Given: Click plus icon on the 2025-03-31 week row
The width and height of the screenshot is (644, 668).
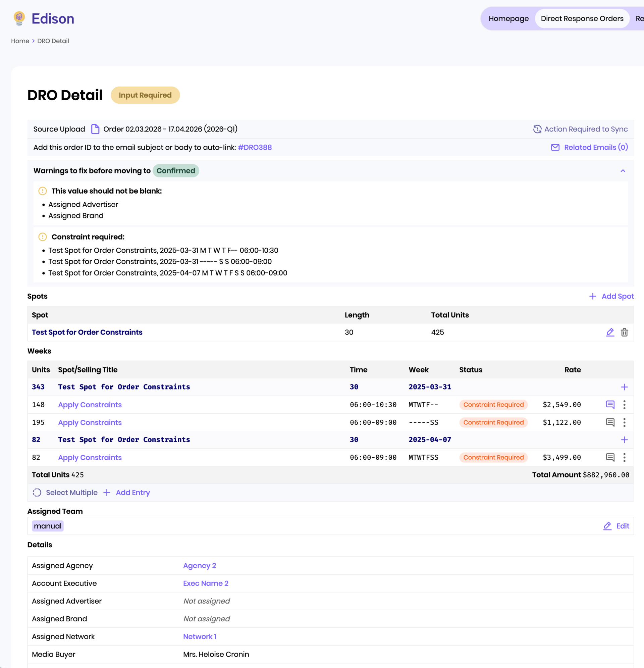Looking at the screenshot, I should coord(625,387).
